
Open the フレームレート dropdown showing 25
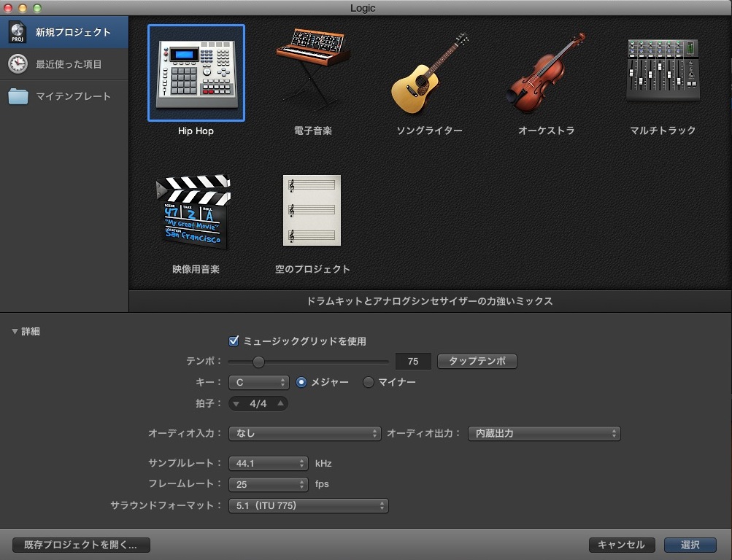click(x=269, y=484)
